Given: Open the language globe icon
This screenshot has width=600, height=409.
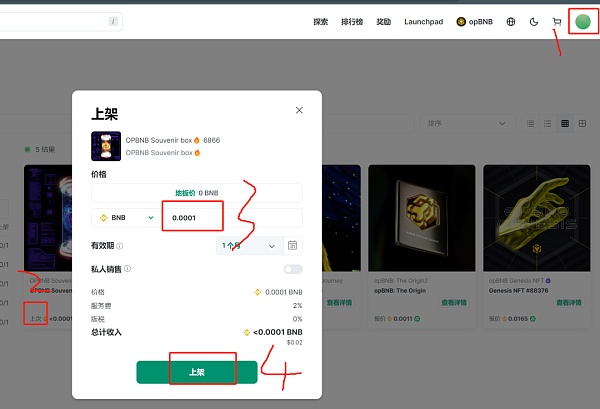Looking at the screenshot, I should click(511, 22).
